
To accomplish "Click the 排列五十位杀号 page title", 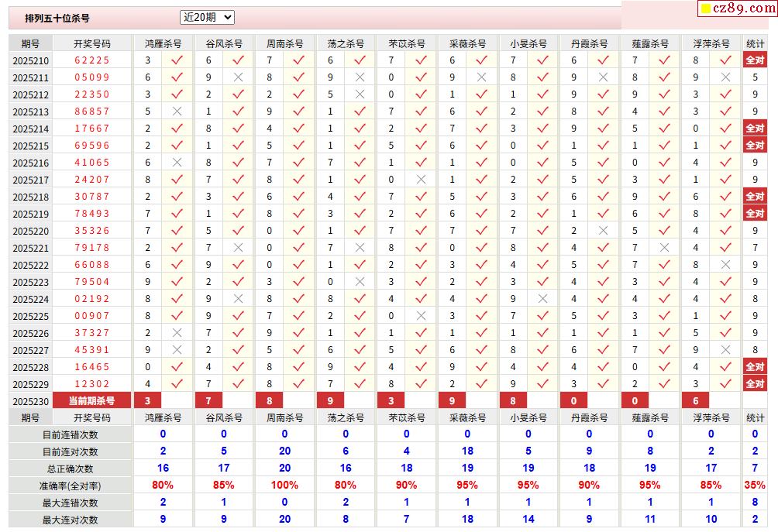I will [57, 19].
